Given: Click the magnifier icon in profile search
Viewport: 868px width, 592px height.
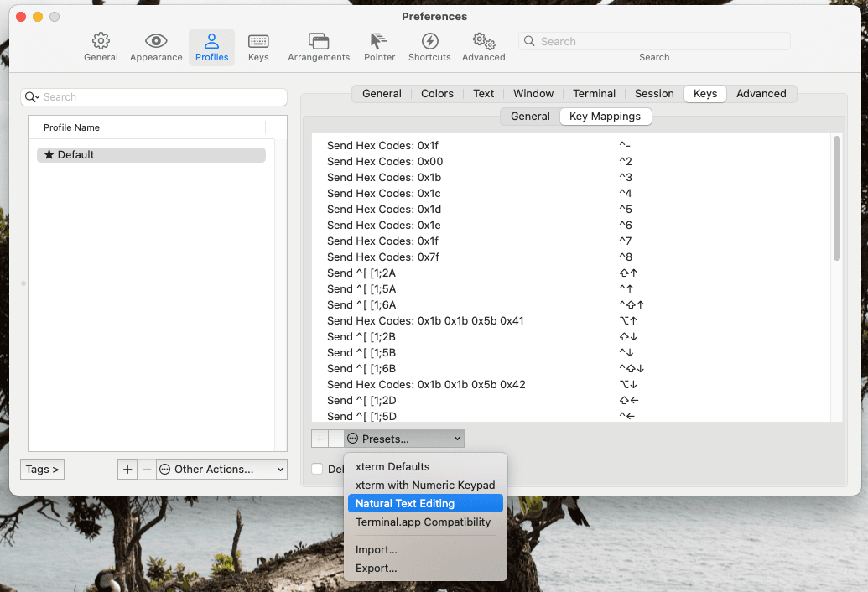Looking at the screenshot, I should tap(32, 96).
